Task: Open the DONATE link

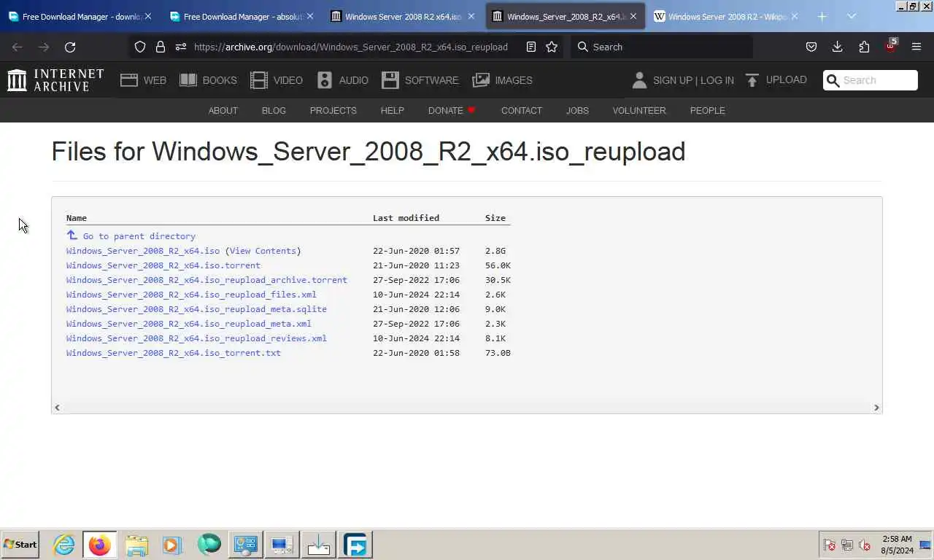Action: 452,111
